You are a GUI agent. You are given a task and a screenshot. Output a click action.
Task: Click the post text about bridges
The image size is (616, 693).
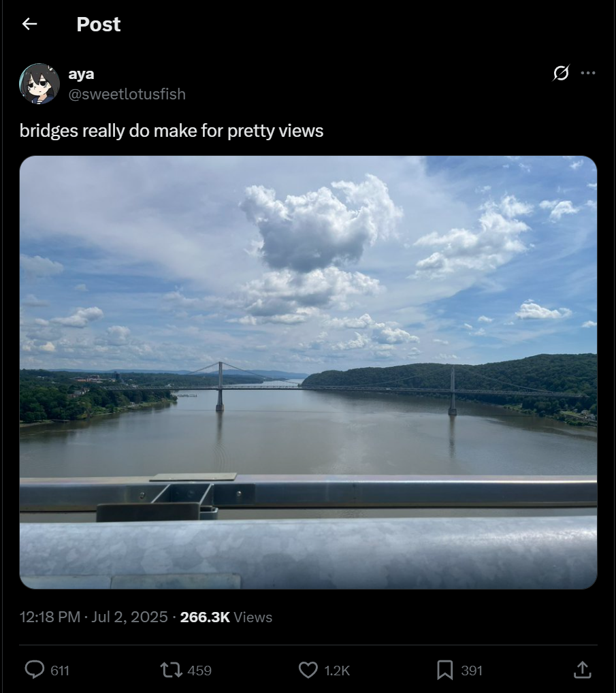172,131
